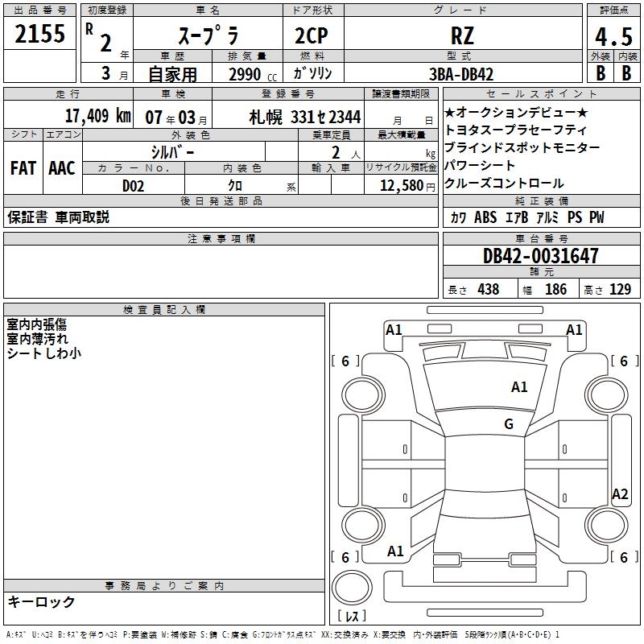Image resolution: width=644 pixels, height=644 pixels.
Task: Click the 外装 grade header
Action: 601,56
